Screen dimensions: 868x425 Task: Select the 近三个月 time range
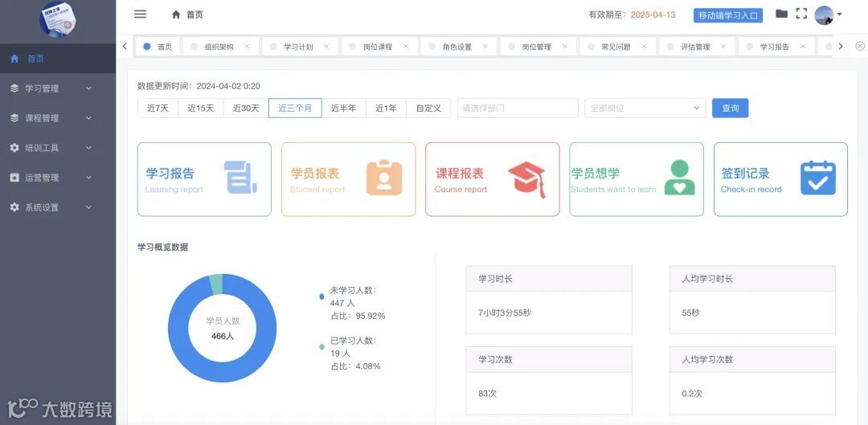(x=295, y=108)
